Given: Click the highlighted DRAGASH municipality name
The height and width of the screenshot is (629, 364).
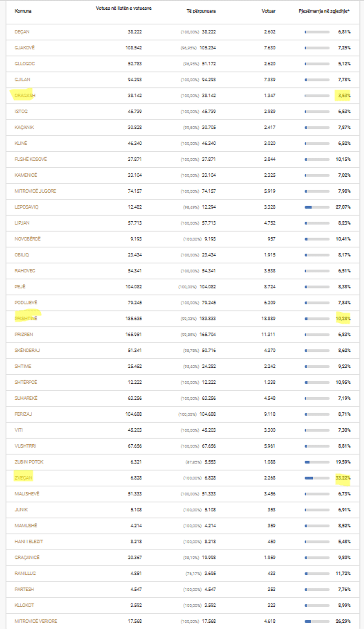Looking at the screenshot, I should pos(25,96).
